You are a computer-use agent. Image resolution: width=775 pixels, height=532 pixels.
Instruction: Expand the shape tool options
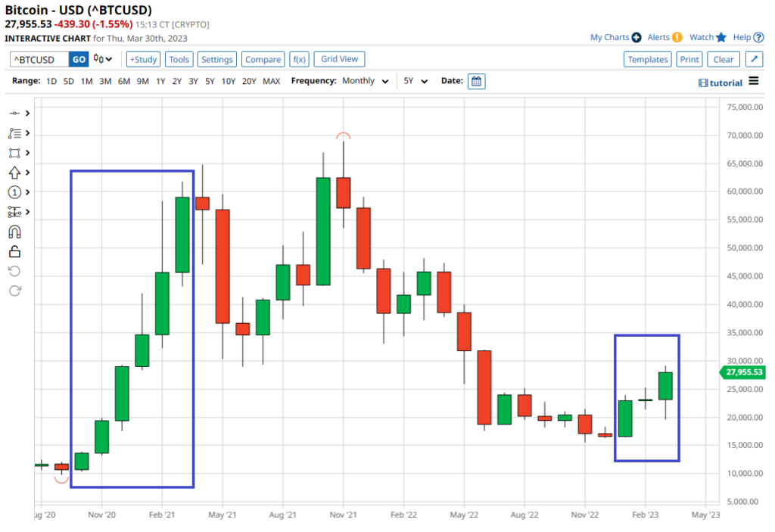[x=28, y=153]
